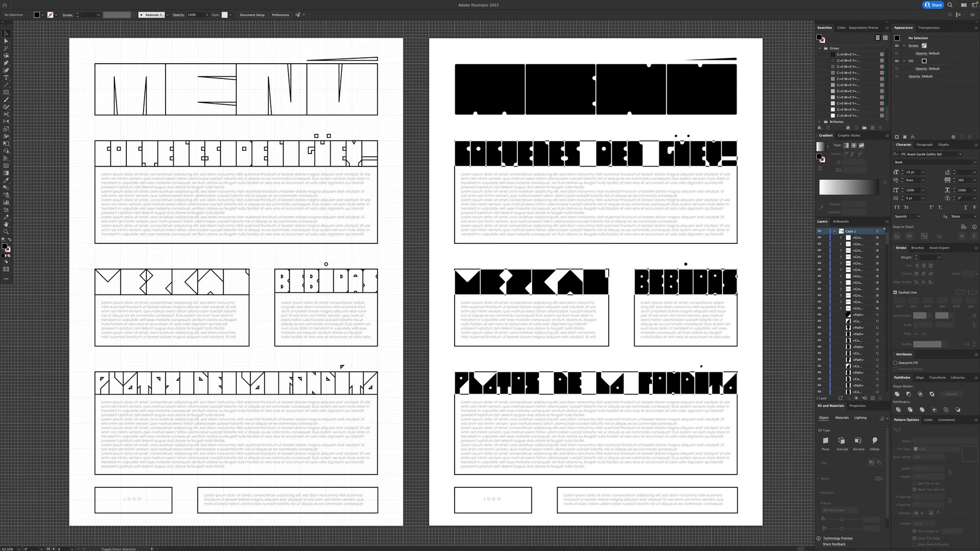
Task: Select the Scissors tool
Action: coord(6,114)
